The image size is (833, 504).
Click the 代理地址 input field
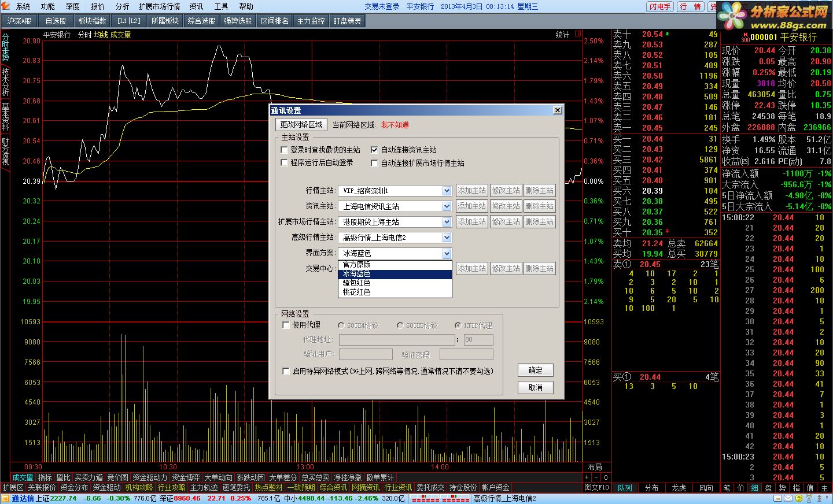pos(397,340)
